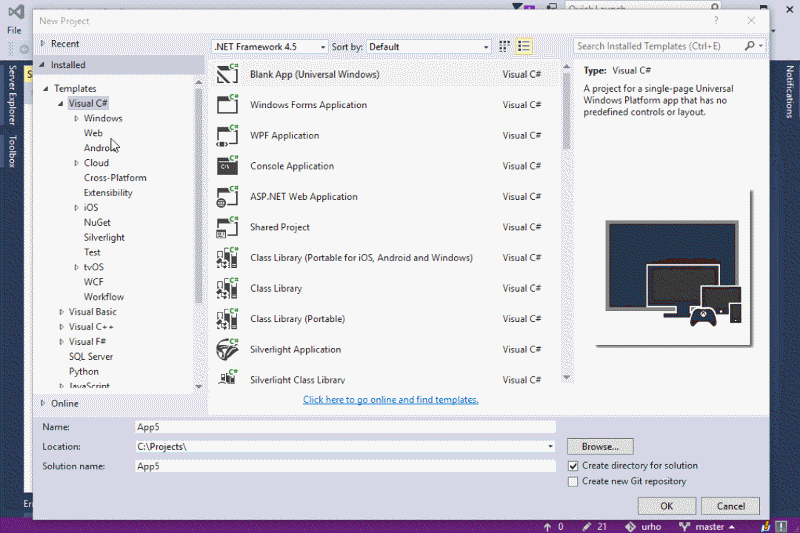Open the File menu
The height and width of the screenshot is (533, 800).
(14, 30)
